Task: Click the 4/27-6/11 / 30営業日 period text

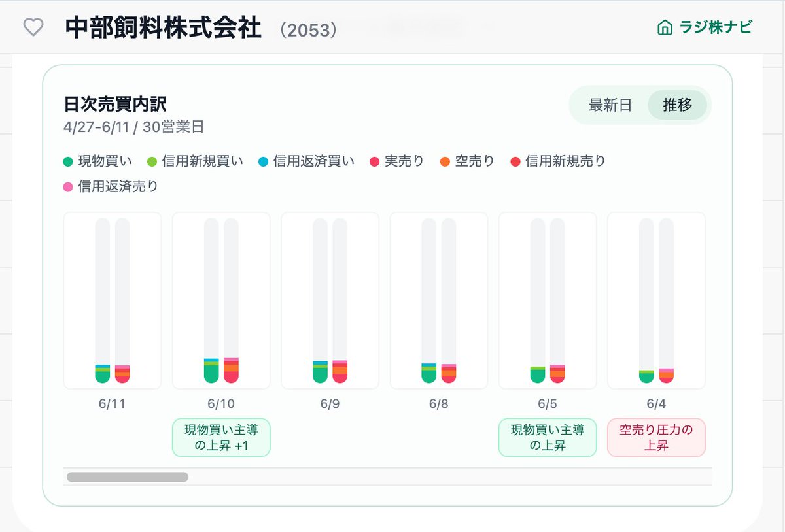Action: tap(134, 126)
